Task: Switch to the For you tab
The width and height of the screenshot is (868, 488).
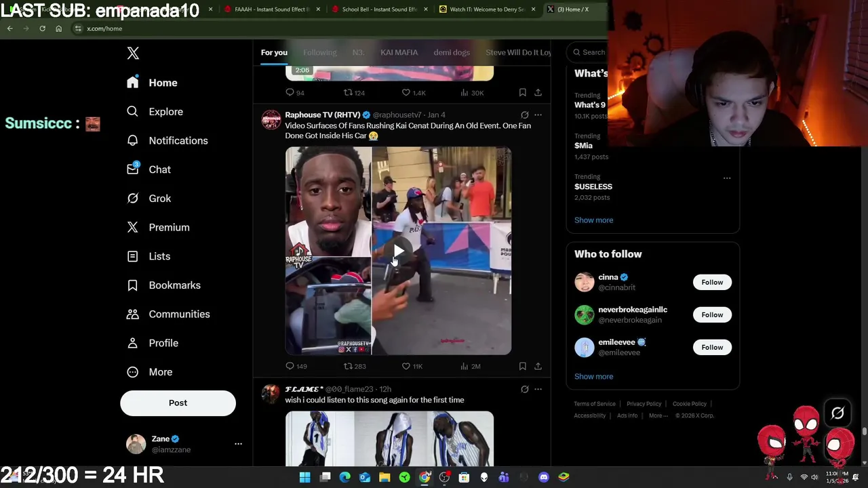Action: click(274, 53)
